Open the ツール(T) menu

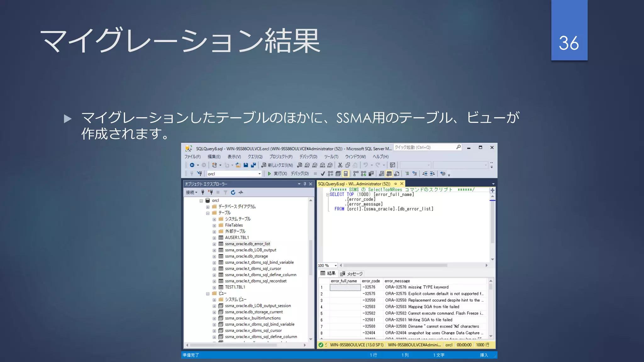click(x=331, y=156)
